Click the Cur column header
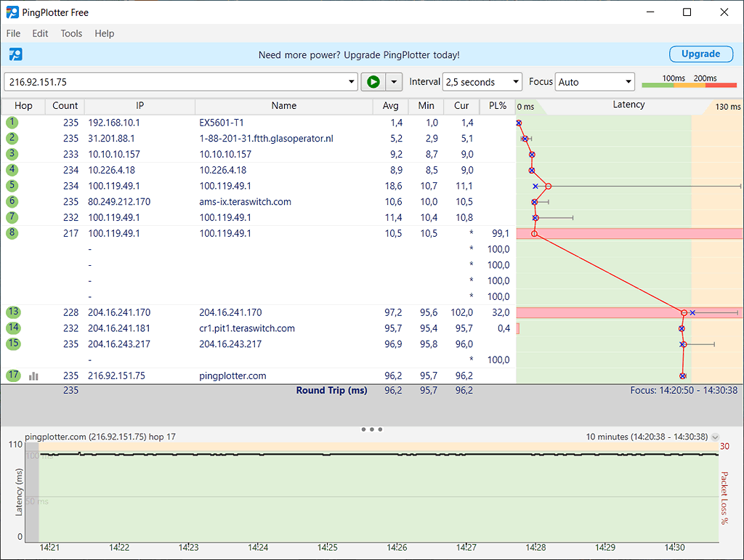This screenshot has width=744, height=560. pos(461,106)
